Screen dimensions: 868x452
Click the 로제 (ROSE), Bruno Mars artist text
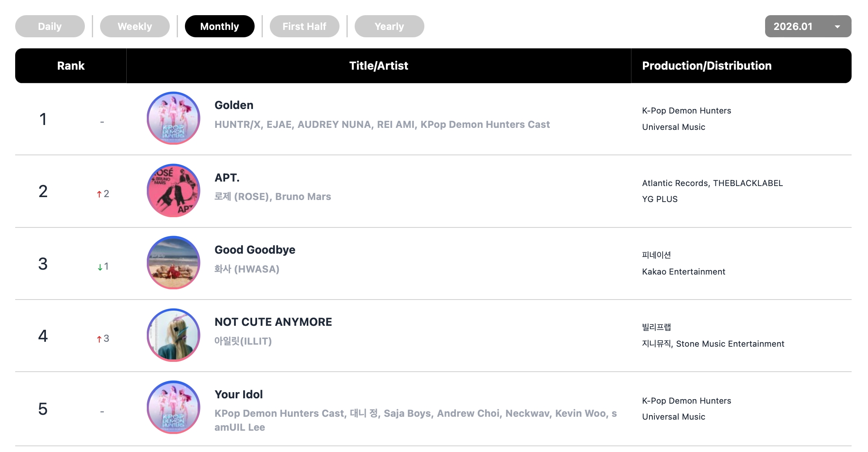(x=273, y=197)
